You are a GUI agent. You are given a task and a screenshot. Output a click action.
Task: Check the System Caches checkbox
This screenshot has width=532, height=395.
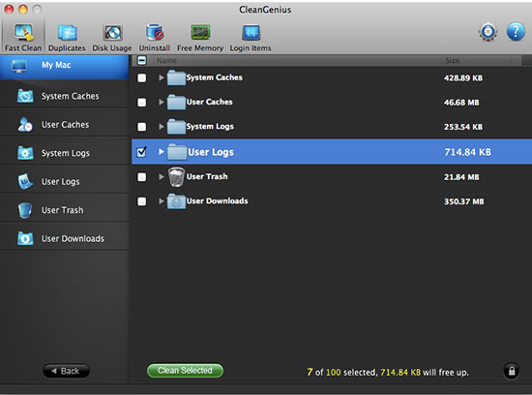[142, 78]
